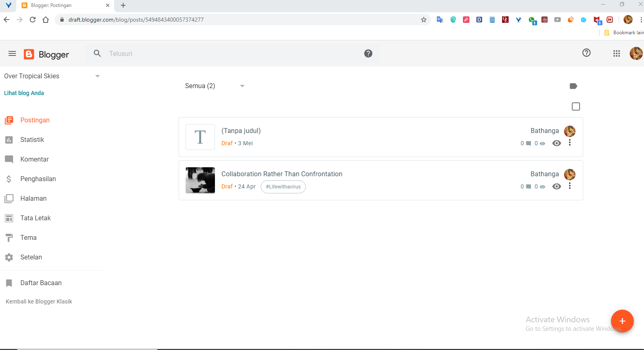Open the Help circle icon in header
644x350 pixels.
coord(586,53)
